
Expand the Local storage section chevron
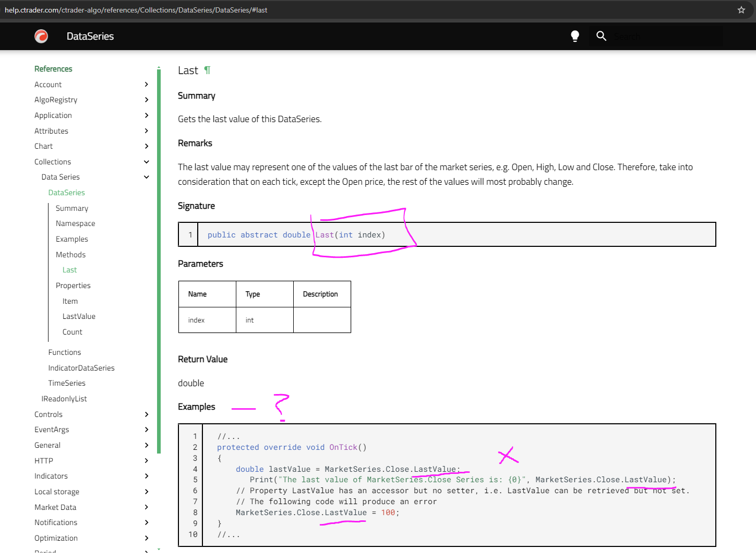[146, 492]
